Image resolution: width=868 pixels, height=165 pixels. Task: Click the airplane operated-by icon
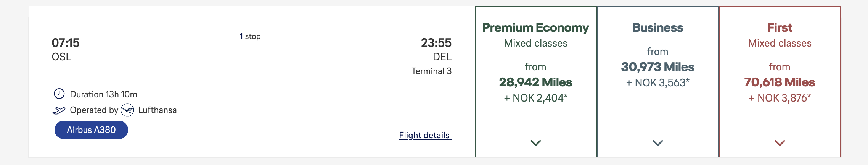click(x=59, y=110)
